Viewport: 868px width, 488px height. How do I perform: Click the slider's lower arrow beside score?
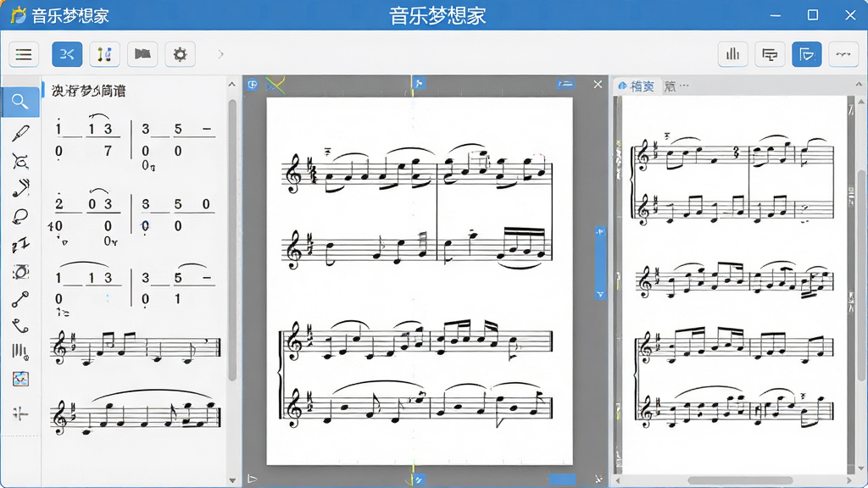click(x=600, y=294)
